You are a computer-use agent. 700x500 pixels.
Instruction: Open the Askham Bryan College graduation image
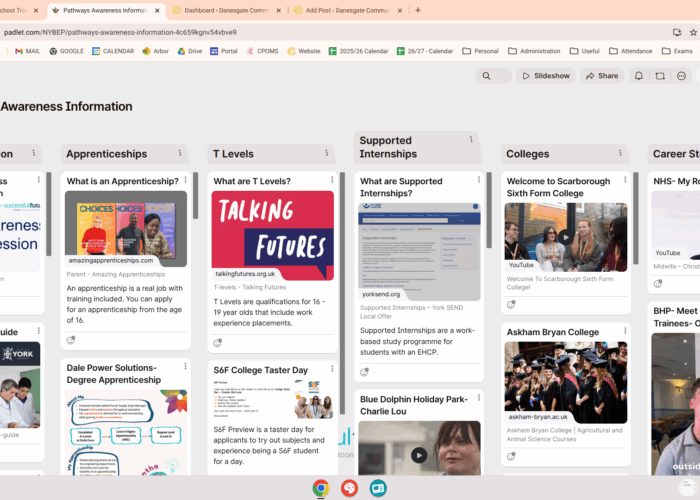click(x=565, y=381)
